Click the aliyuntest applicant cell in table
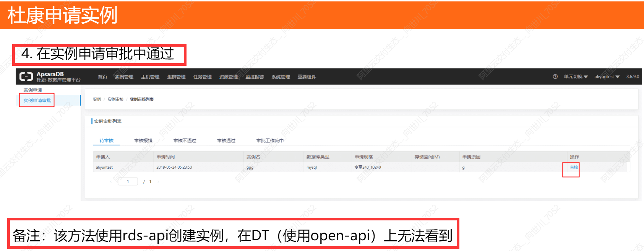This screenshot has height=251, width=644. pos(104,167)
